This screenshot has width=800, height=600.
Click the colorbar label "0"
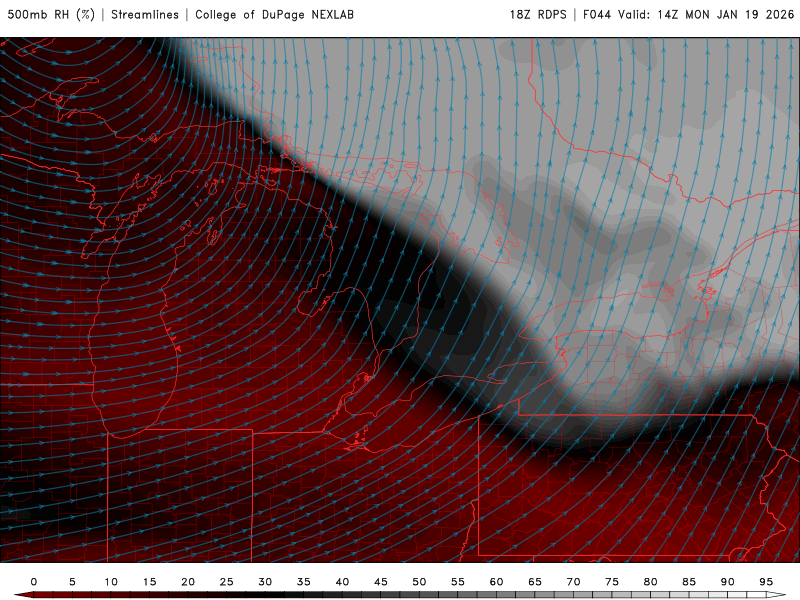34,582
